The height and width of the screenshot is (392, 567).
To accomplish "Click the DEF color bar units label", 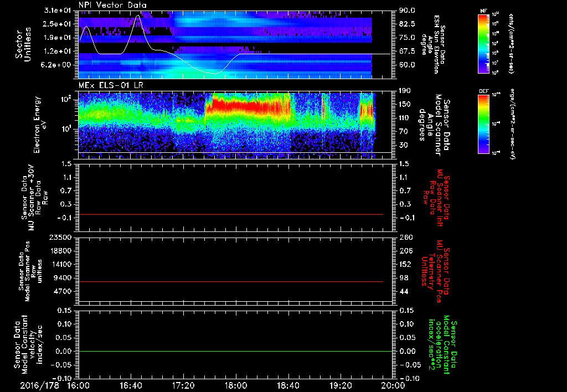I will pos(512,124).
